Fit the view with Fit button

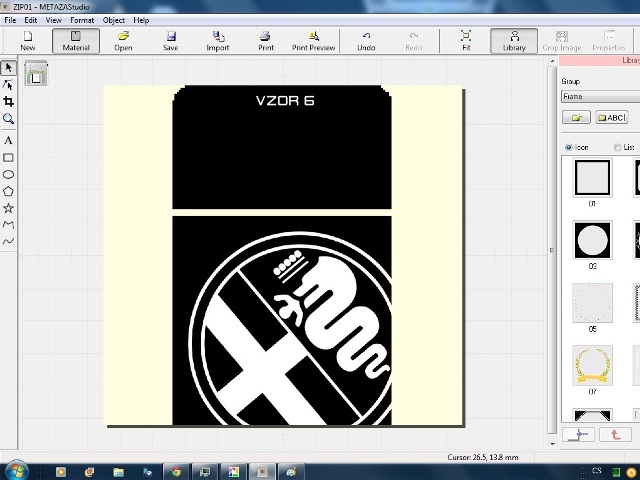pyautogui.click(x=466, y=41)
